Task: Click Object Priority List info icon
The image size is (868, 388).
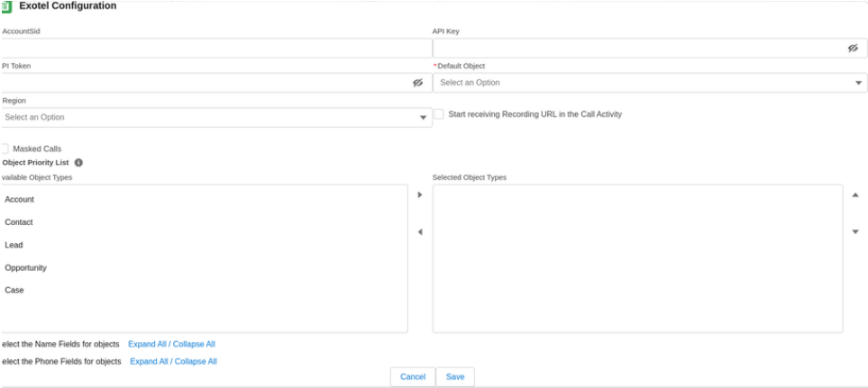Action: tap(78, 163)
